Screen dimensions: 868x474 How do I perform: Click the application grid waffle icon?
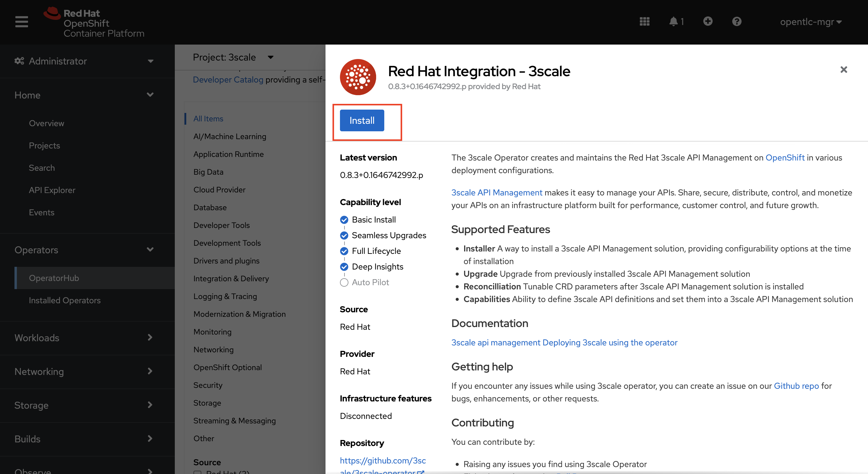645,22
